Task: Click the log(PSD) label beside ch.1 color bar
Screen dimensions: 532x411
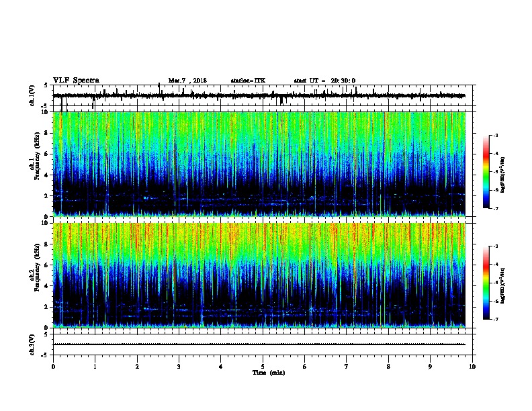Action: click(503, 175)
